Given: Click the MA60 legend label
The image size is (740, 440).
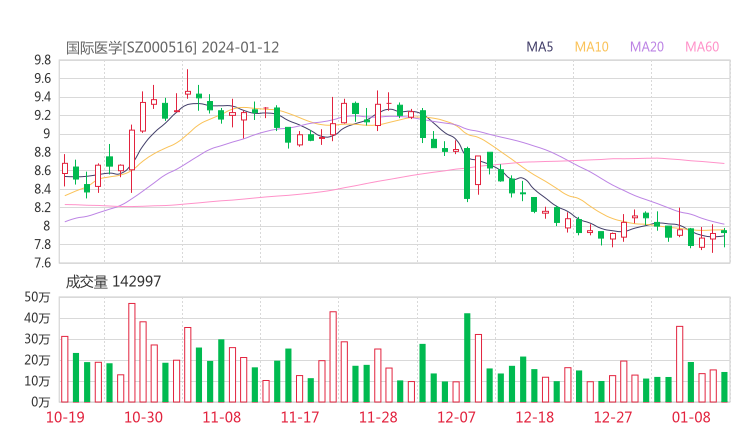Looking at the screenshot, I should [x=702, y=47].
